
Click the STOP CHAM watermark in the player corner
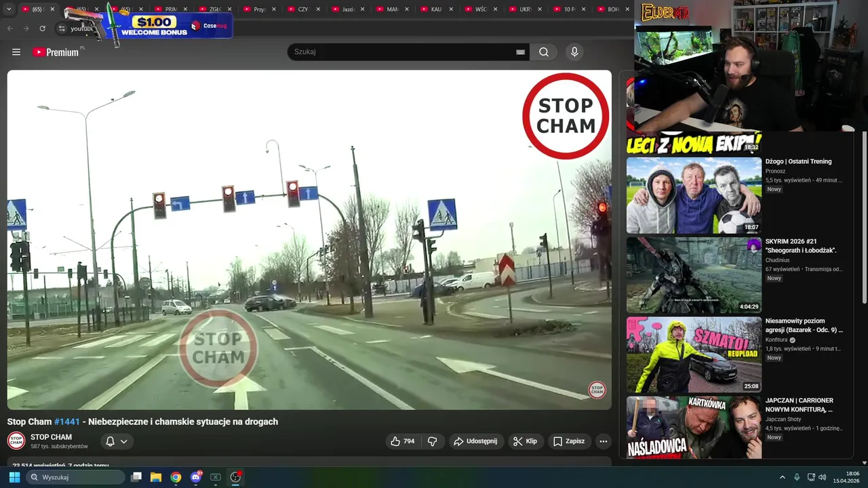point(597,390)
